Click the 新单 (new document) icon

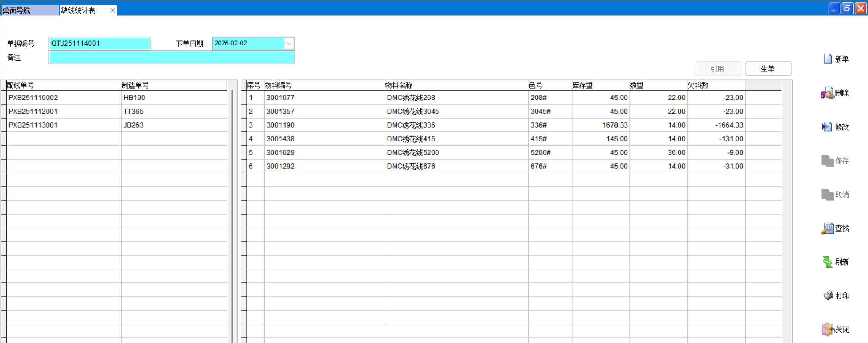point(828,59)
